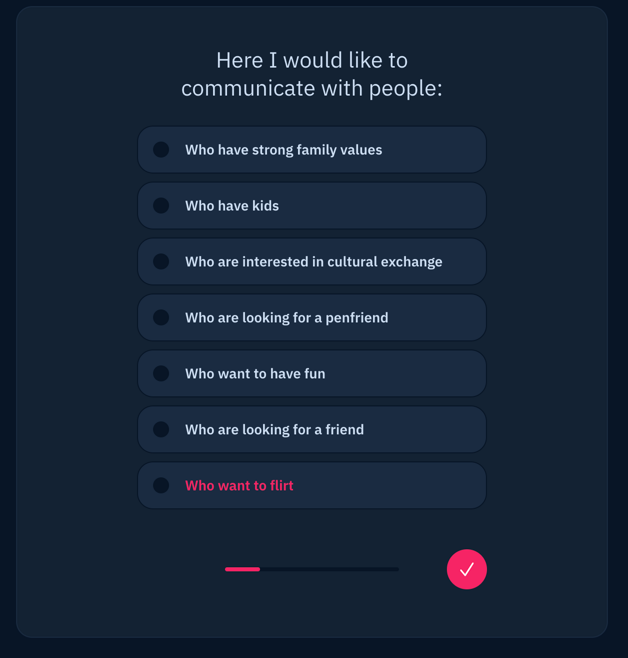Click 'Who are looking for a friend' label
This screenshot has height=658, width=628.
point(274,430)
